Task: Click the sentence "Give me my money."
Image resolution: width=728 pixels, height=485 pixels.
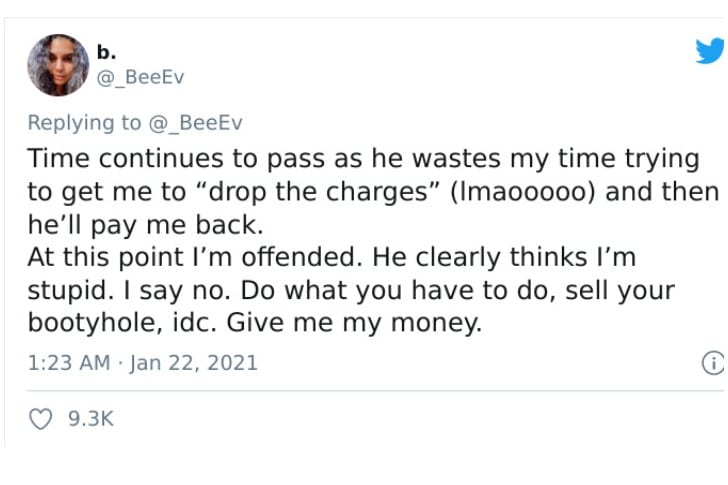Action: (354, 323)
